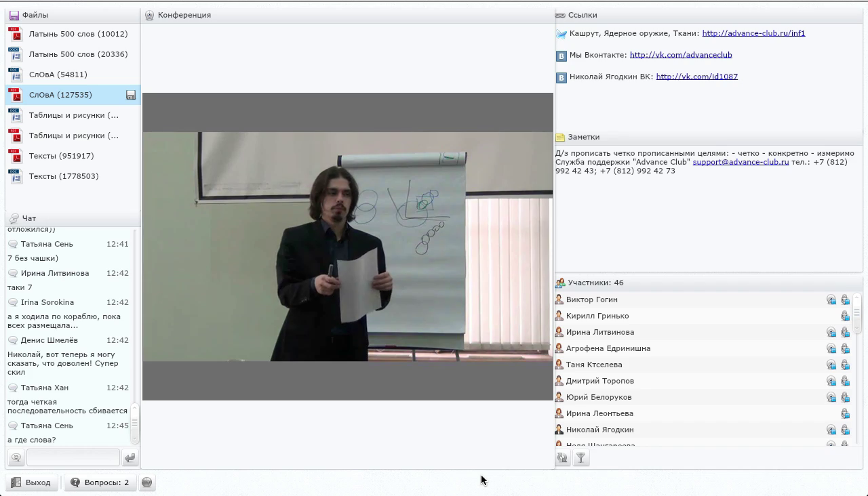Toggle webcam icon for Николай Ягодкин
Image resolution: width=868 pixels, height=496 pixels.
coord(831,430)
